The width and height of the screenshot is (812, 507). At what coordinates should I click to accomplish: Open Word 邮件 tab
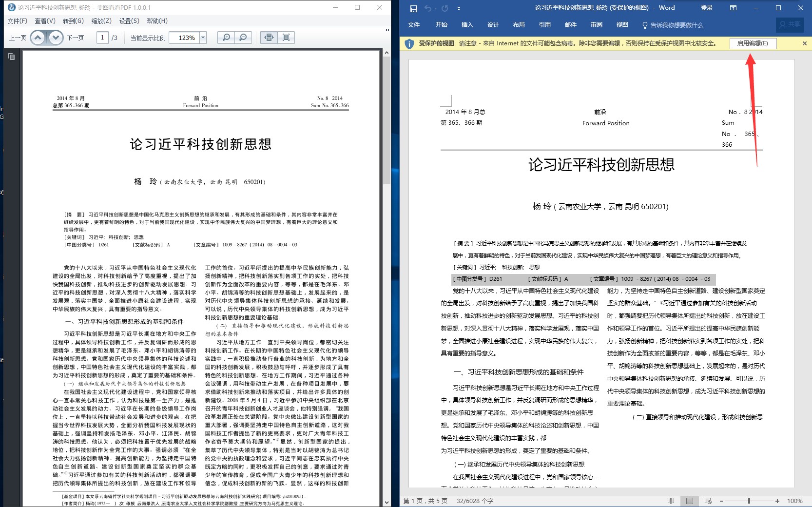pyautogui.click(x=571, y=25)
